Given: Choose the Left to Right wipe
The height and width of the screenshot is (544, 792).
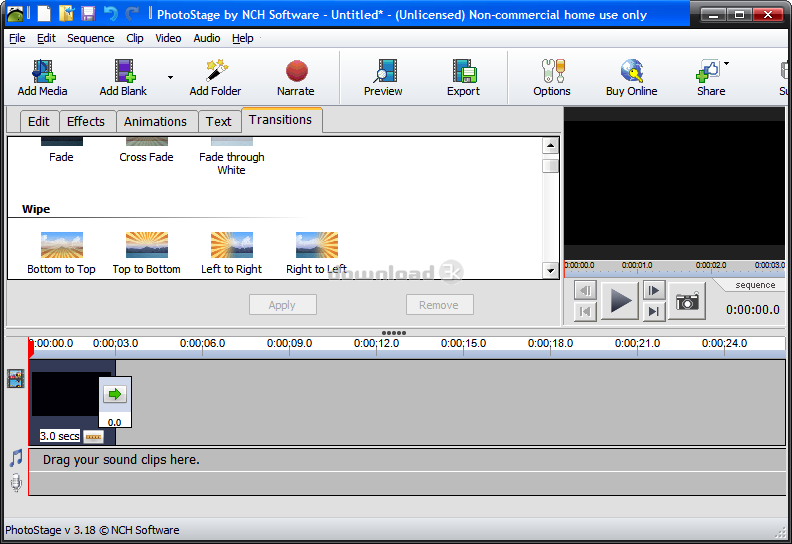Looking at the screenshot, I should (x=231, y=253).
